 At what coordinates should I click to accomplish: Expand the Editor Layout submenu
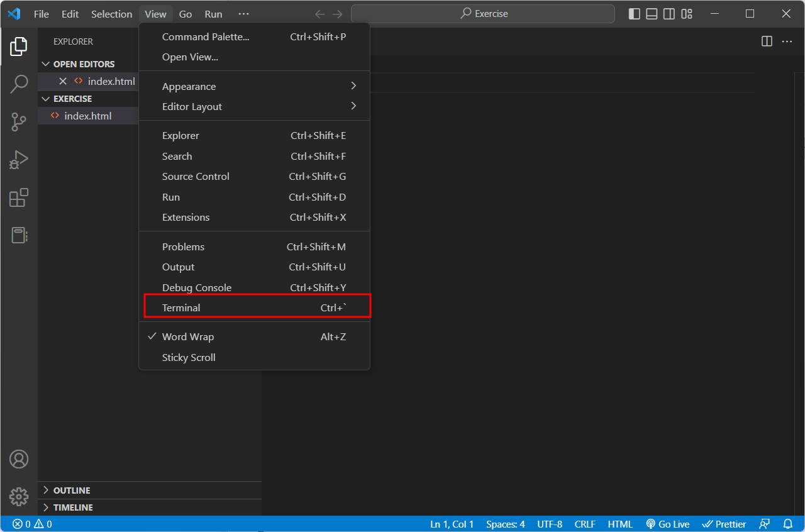[x=254, y=107]
